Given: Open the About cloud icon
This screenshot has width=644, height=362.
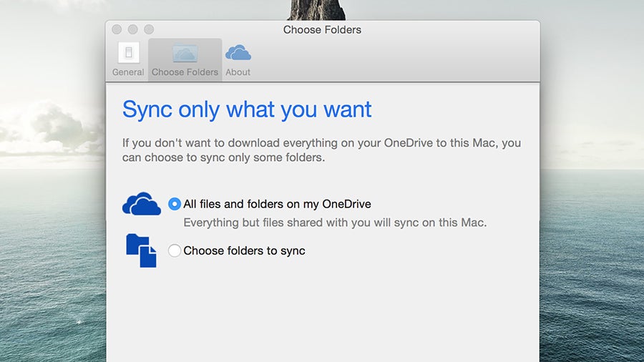Looking at the screenshot, I should click(238, 53).
